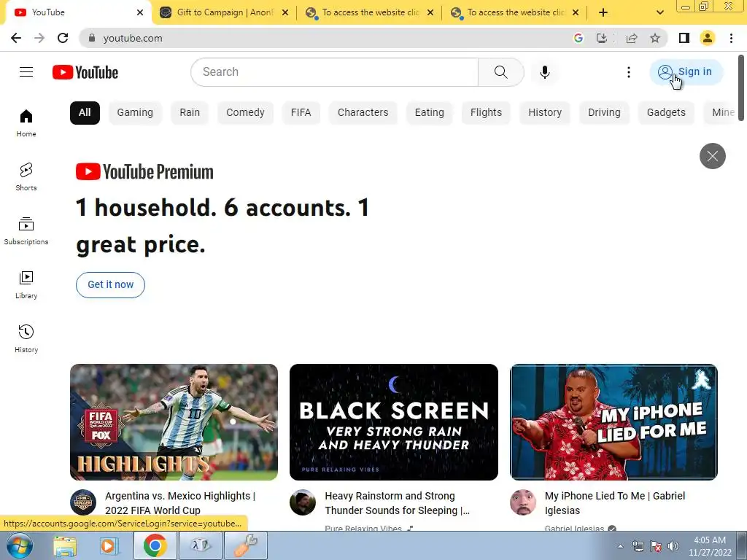Switch to first 'To access the website' tab
The width and height of the screenshot is (747, 560).
pyautogui.click(x=370, y=12)
